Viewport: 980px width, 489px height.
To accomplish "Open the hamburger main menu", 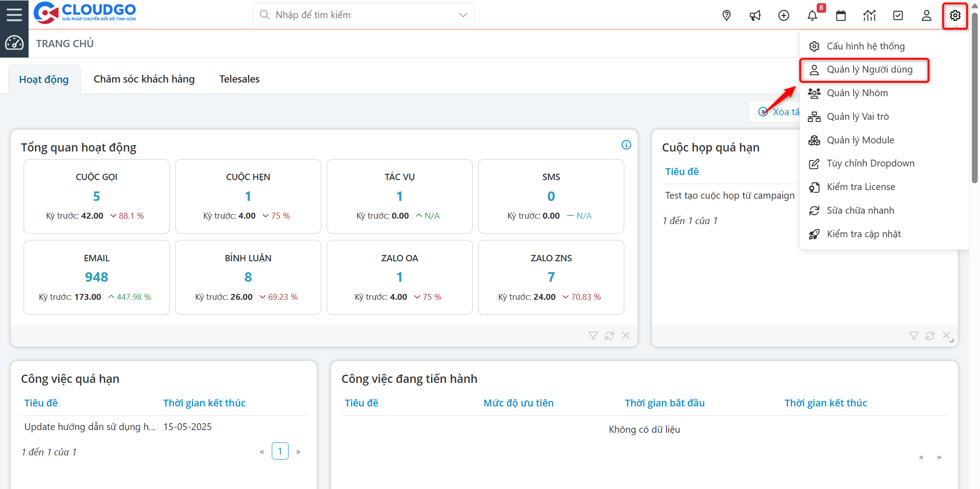I will point(14,15).
